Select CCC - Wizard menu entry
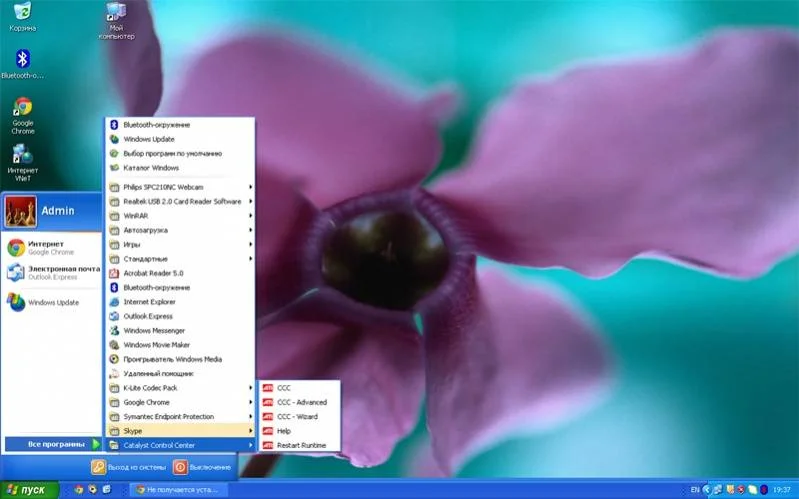799x499 pixels. 297,416
